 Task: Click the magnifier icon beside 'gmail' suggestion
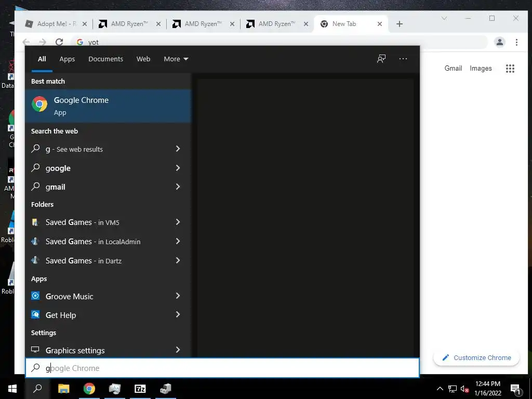pyautogui.click(x=36, y=187)
